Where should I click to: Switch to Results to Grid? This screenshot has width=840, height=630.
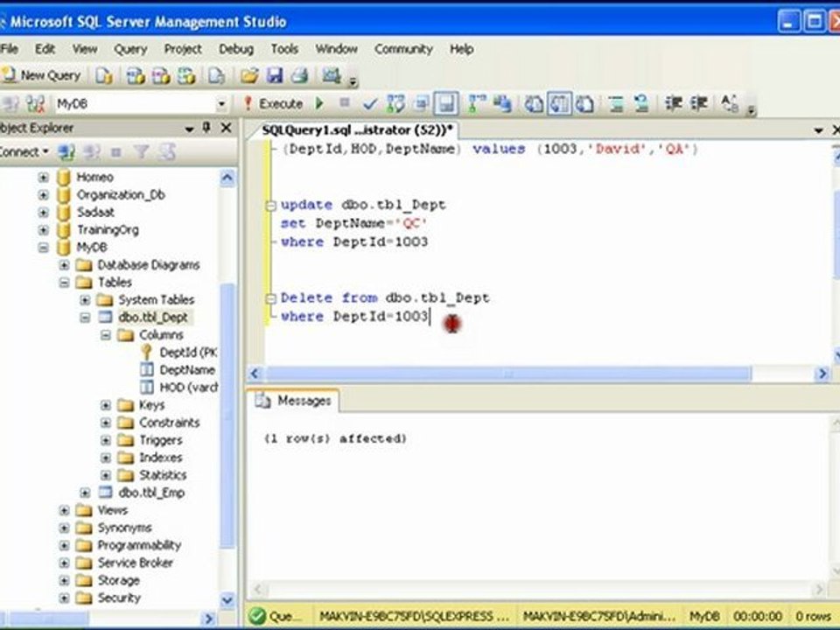point(559,103)
